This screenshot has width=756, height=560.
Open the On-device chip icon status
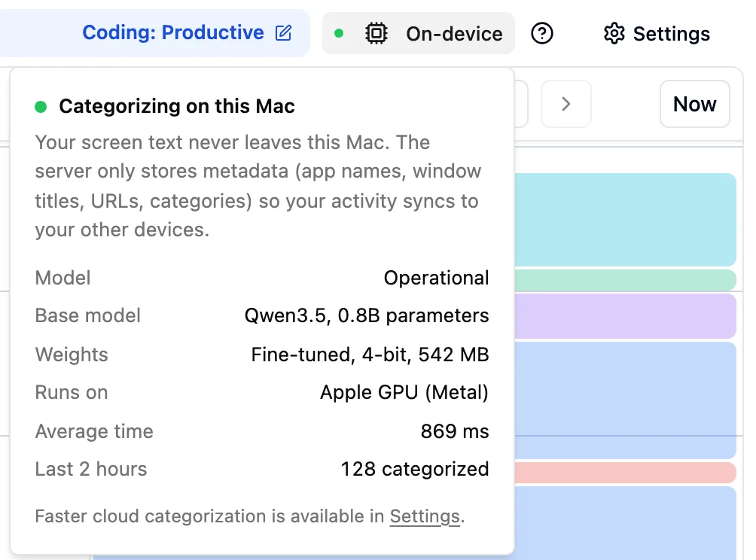(376, 33)
